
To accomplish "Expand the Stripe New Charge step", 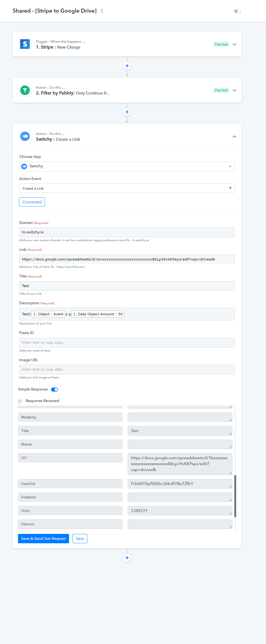I will pyautogui.click(x=234, y=44).
